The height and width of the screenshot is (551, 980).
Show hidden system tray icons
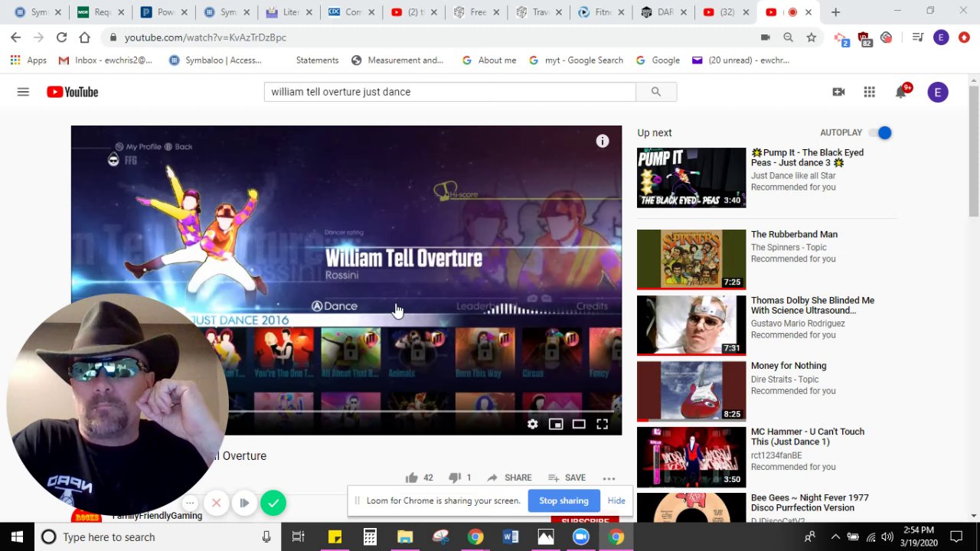pos(835,537)
